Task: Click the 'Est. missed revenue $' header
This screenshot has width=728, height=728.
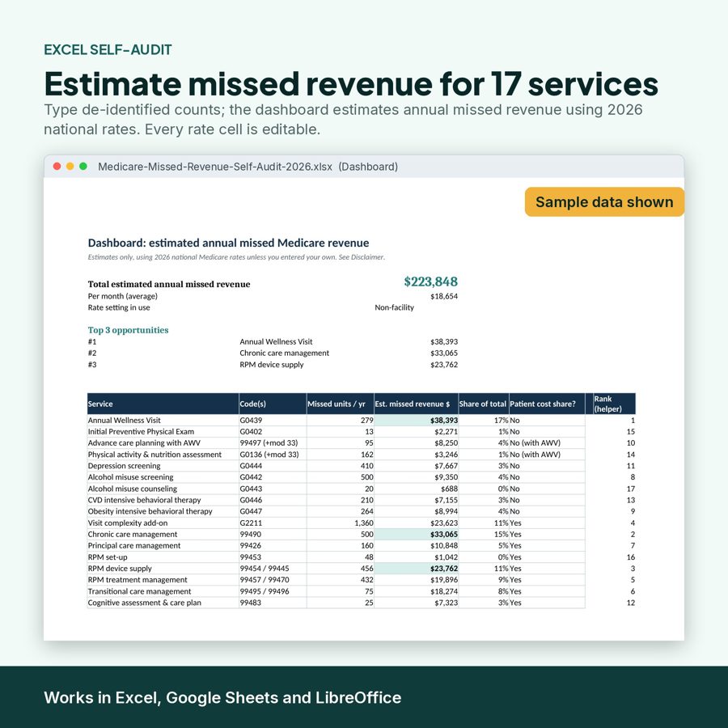Action: tap(416, 404)
